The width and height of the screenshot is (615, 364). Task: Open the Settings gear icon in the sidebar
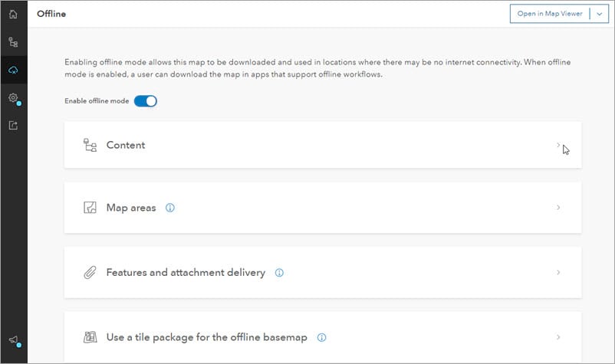point(13,97)
